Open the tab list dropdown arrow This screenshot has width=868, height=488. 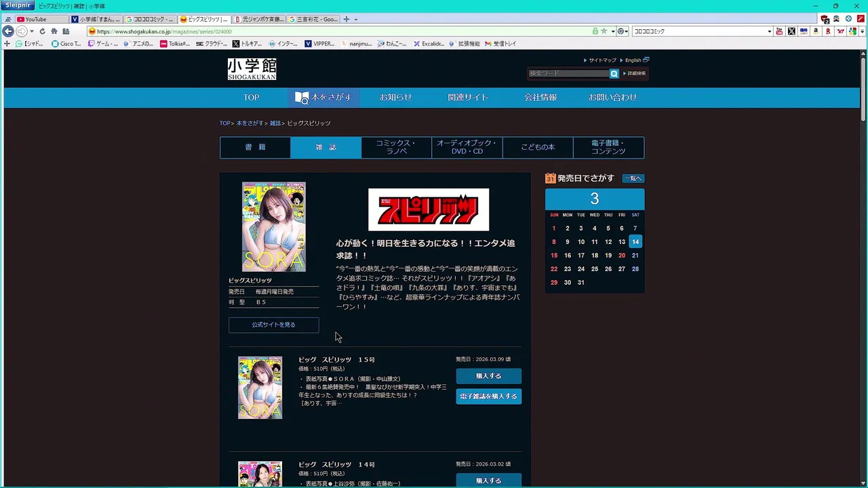pyautogui.click(x=356, y=19)
